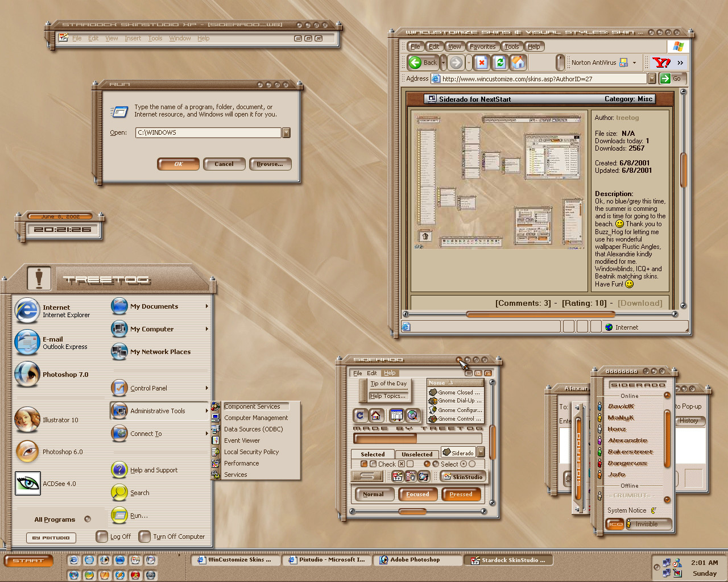
Task: Click the Yahoo Y! toolbar icon
Action: pos(661,63)
